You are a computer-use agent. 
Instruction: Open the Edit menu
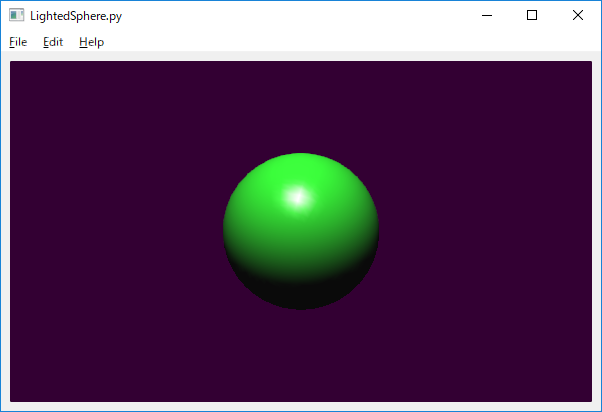[53, 42]
